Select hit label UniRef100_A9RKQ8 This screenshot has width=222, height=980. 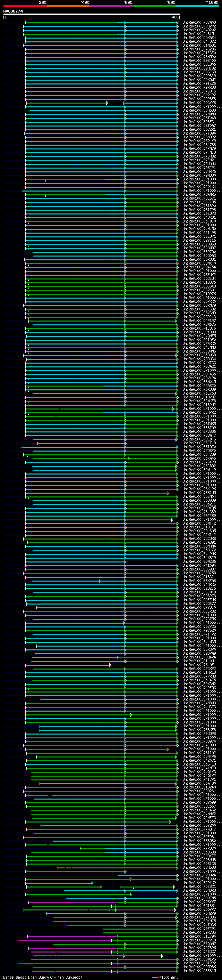coord(199,88)
